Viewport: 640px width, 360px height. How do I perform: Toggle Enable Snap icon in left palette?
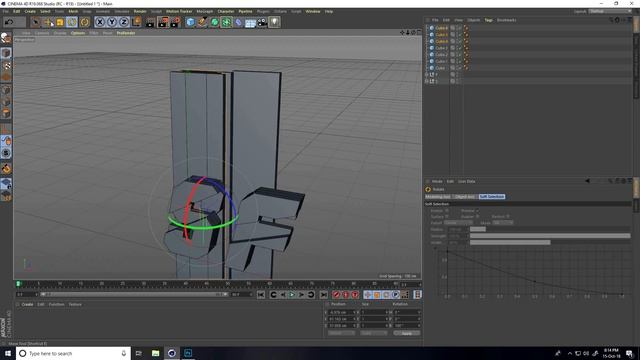[6, 168]
